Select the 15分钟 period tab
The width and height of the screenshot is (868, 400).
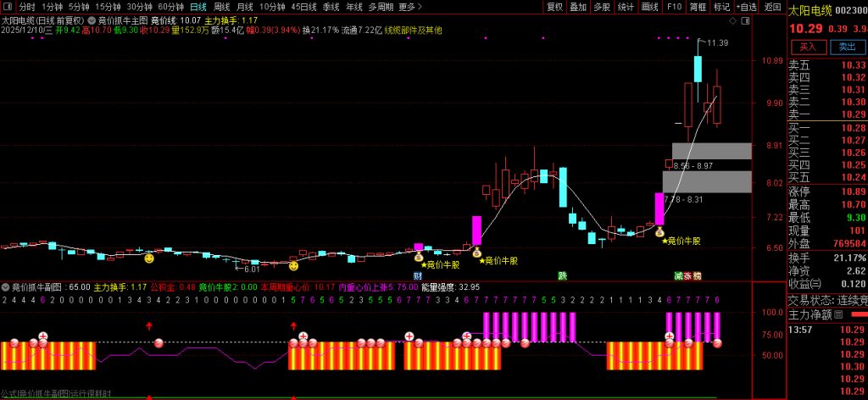coord(108,7)
